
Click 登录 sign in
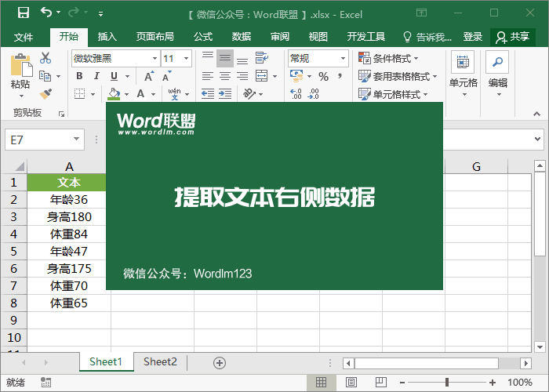(x=473, y=37)
